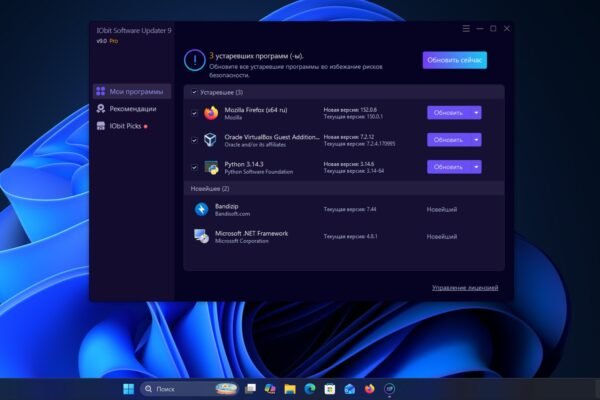Image resolution: width=600 pixels, height=400 pixels.
Task: Update Mozilla Firefox with Обновить button
Action: 449,113
